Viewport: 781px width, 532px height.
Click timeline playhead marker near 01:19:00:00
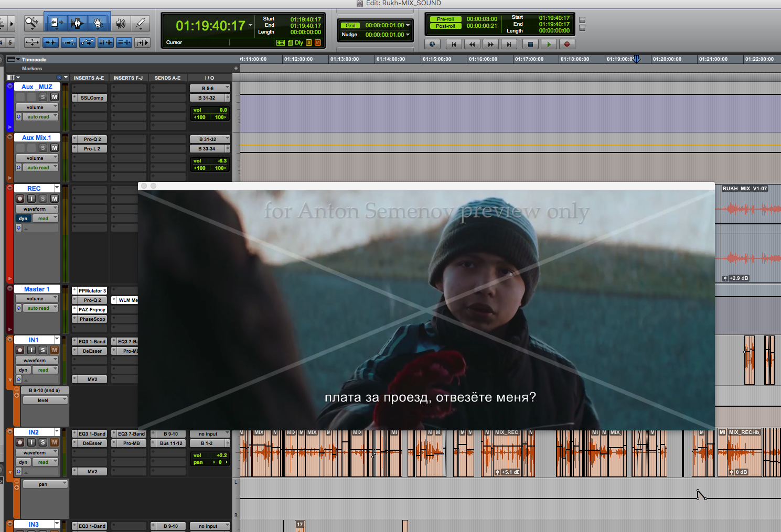(x=637, y=59)
